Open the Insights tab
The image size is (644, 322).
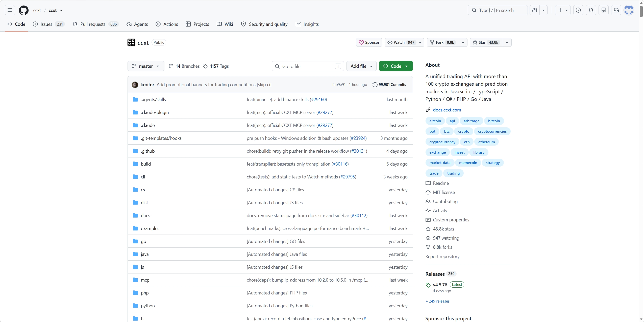(x=307, y=24)
